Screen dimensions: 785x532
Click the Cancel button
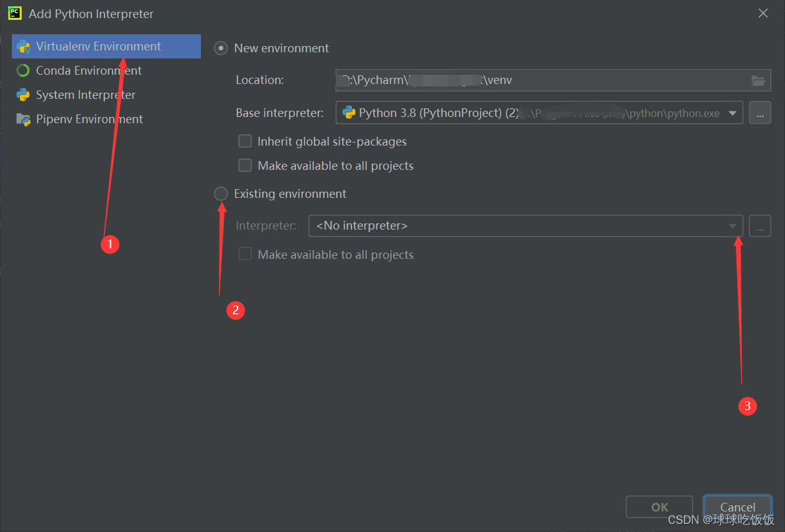click(738, 507)
